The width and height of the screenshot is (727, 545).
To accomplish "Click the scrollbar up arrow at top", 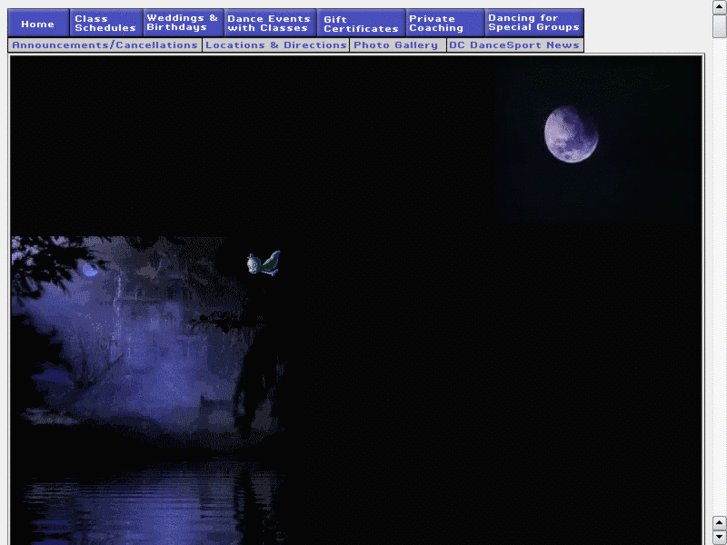I will tap(719, 7).
